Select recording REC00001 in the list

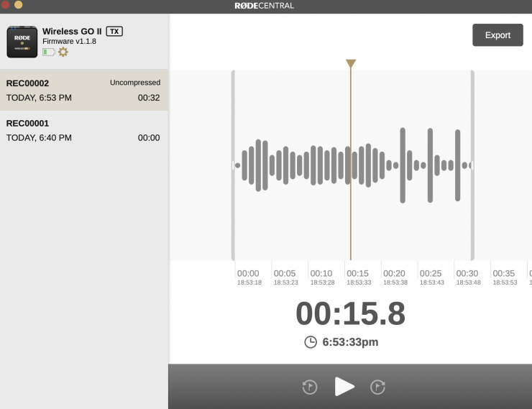pos(83,130)
